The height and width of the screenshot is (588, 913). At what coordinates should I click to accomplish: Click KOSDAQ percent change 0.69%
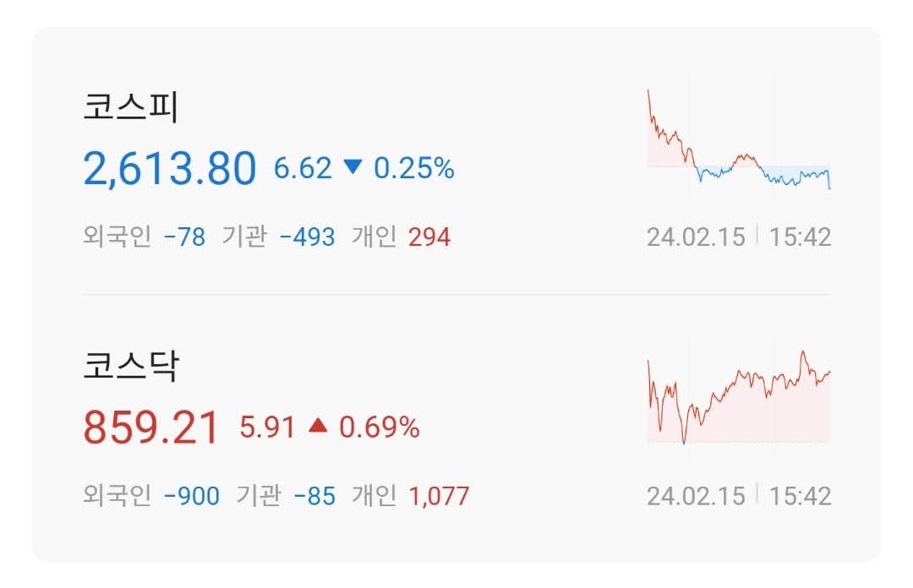379,427
